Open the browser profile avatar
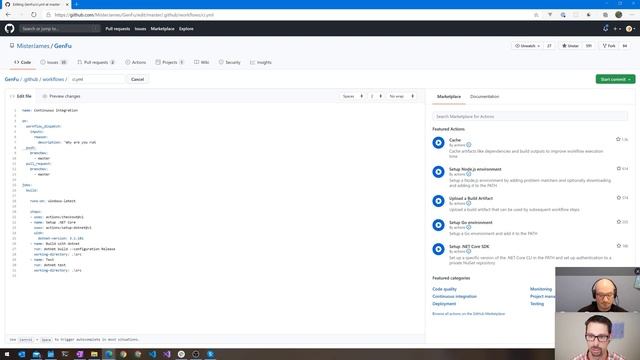The width and height of the screenshot is (640, 360). [x=619, y=15]
